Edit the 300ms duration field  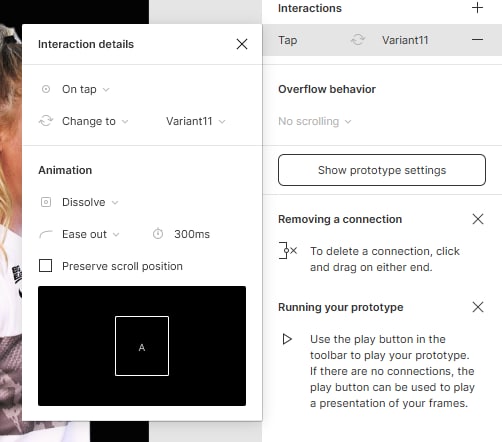tap(192, 234)
